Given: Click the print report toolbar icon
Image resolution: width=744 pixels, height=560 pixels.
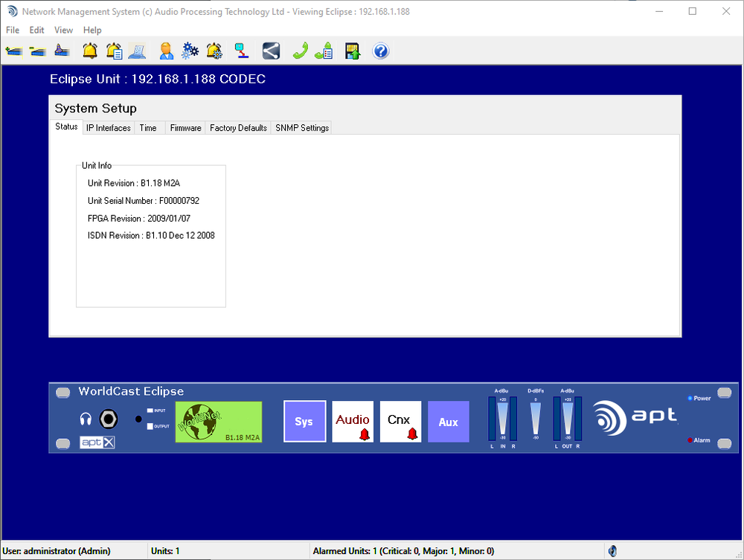Looking at the screenshot, I should coord(138,51).
